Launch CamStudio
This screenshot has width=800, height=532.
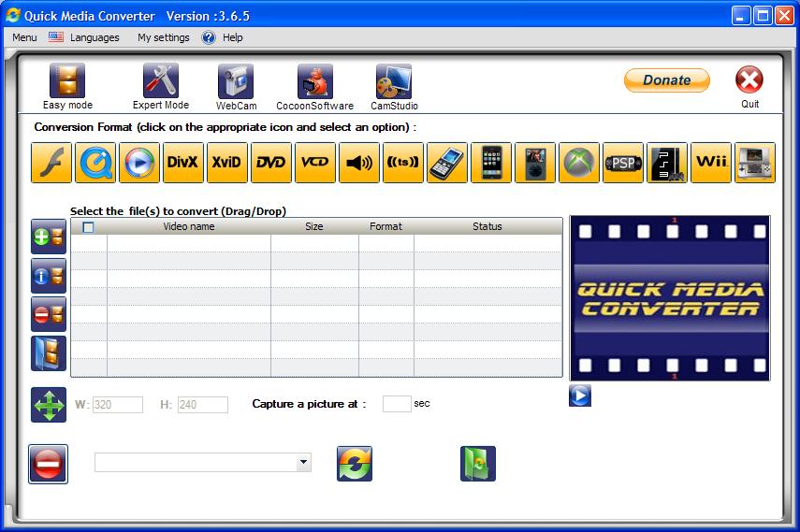[394, 81]
